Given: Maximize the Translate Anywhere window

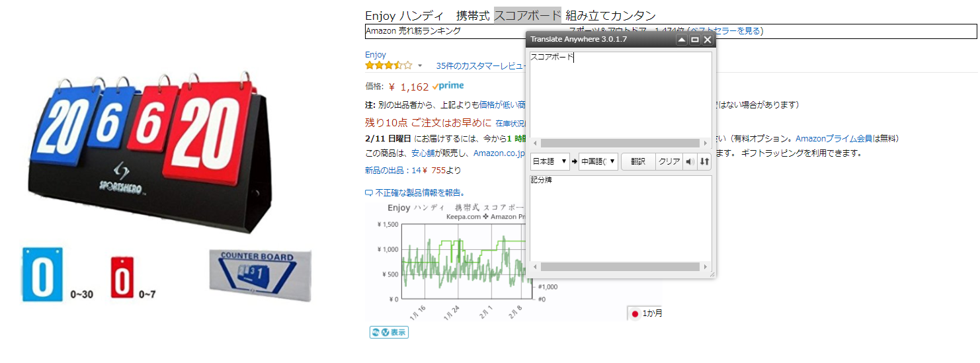Looking at the screenshot, I should [694, 40].
